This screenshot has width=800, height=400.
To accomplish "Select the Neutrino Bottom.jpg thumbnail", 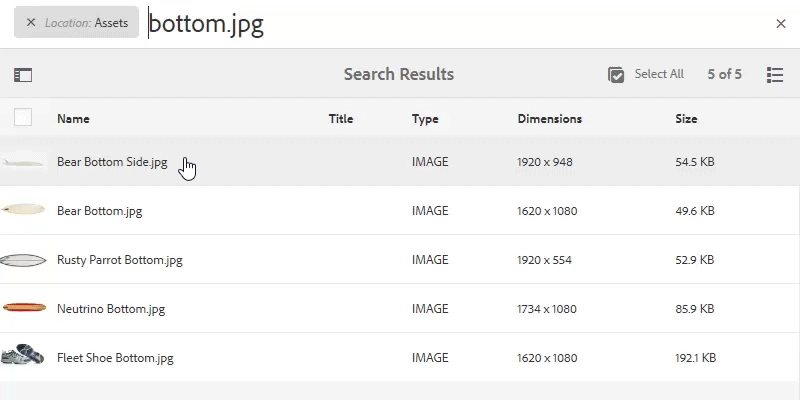I will (23, 308).
